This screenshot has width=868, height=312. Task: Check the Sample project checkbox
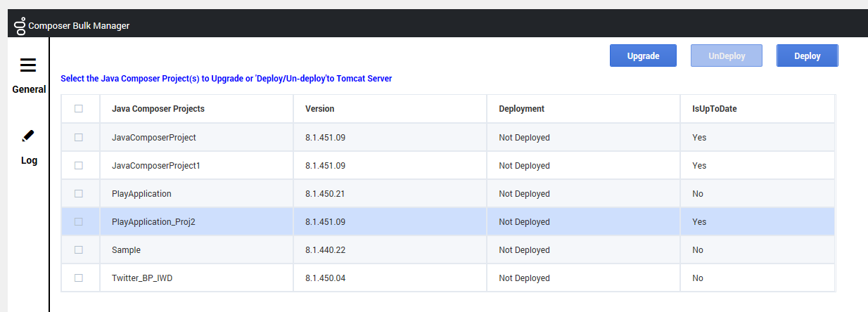pos(79,249)
